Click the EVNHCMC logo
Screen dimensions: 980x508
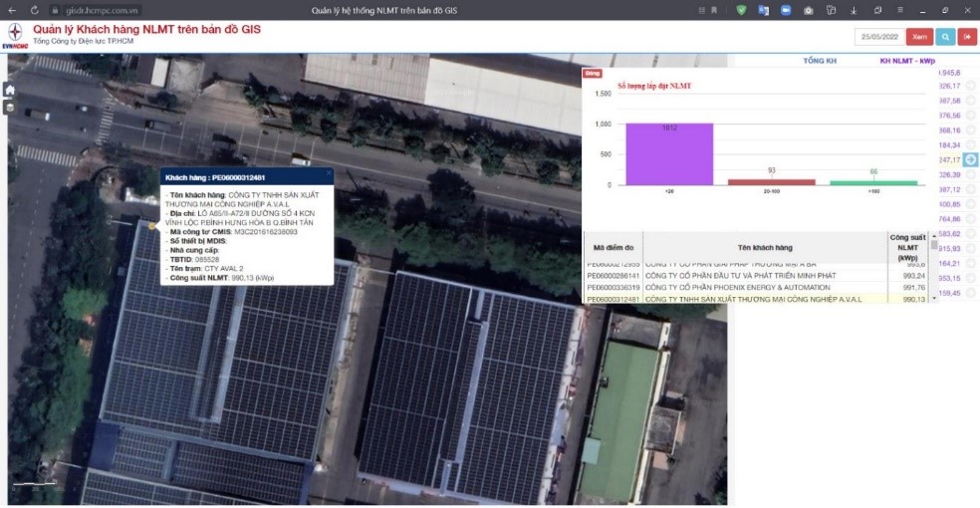point(15,36)
